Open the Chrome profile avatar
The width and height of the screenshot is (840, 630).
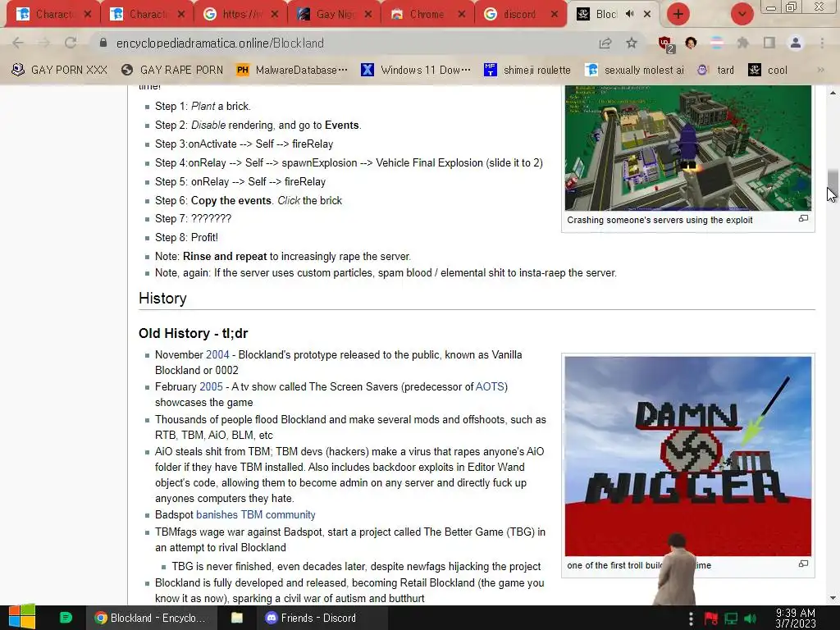pos(796,43)
